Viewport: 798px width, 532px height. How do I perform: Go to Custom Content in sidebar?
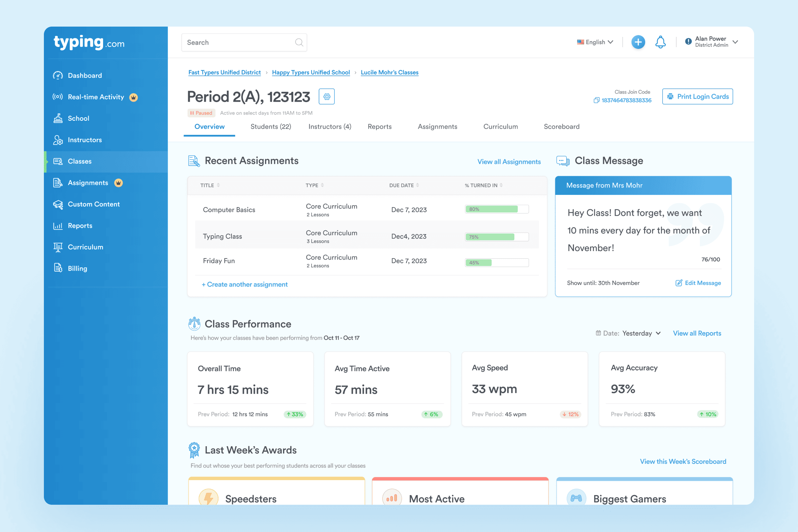pos(94,204)
